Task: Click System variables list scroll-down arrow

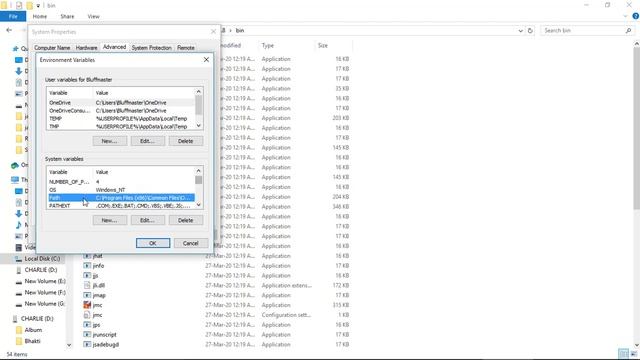Action: 198,205
